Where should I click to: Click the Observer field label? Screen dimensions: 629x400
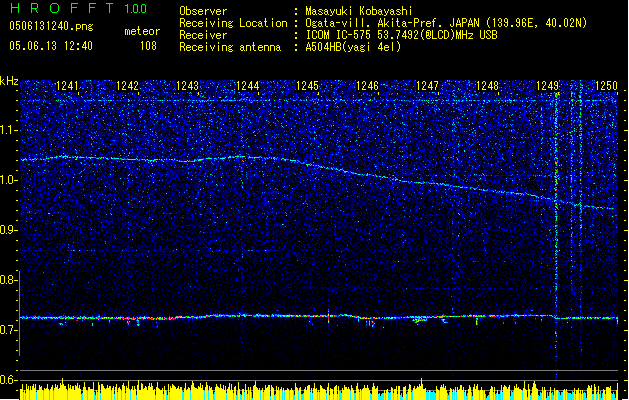coord(203,11)
